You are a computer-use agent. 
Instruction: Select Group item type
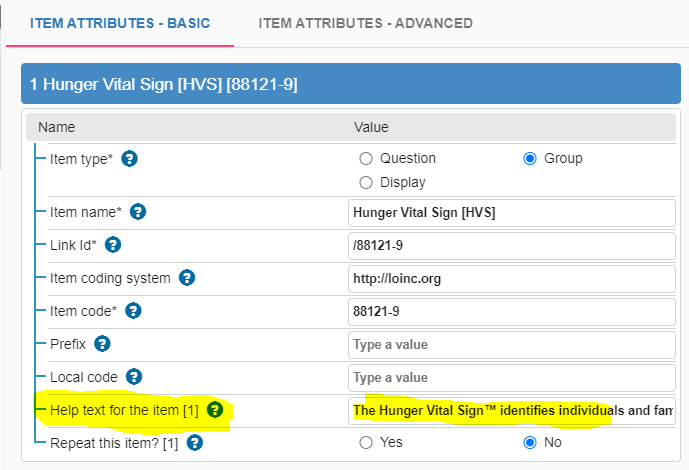click(530, 159)
